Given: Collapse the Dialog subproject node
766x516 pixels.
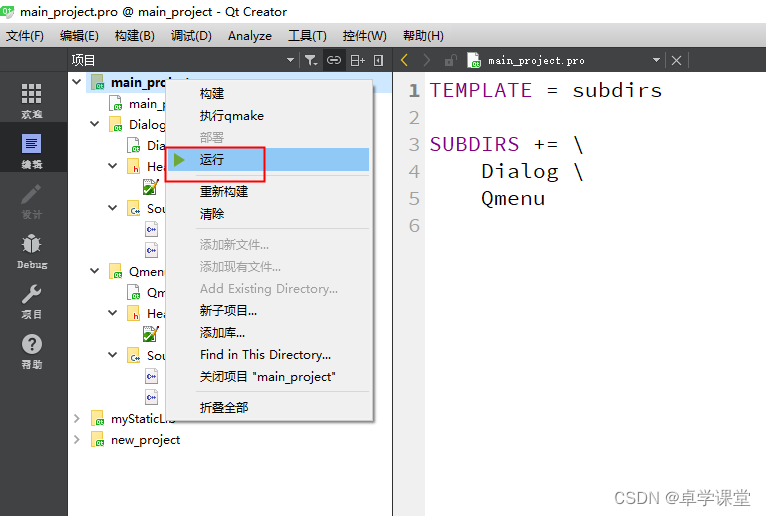Looking at the screenshot, I should coord(94,124).
